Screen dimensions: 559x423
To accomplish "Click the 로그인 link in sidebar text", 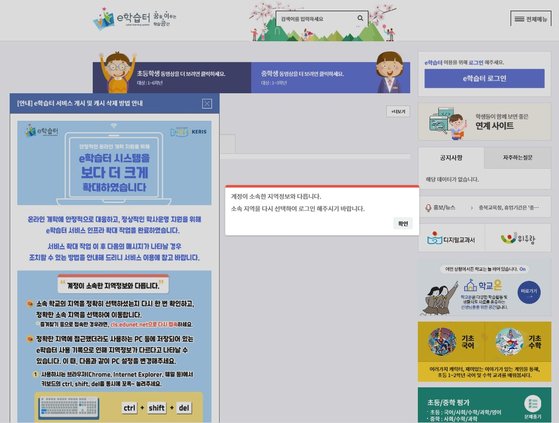I will point(476,62).
